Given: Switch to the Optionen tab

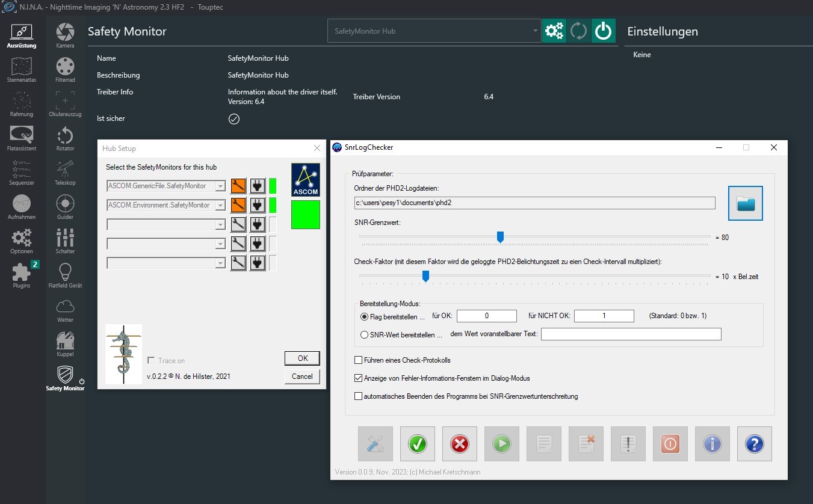Looking at the screenshot, I should 22,241.
